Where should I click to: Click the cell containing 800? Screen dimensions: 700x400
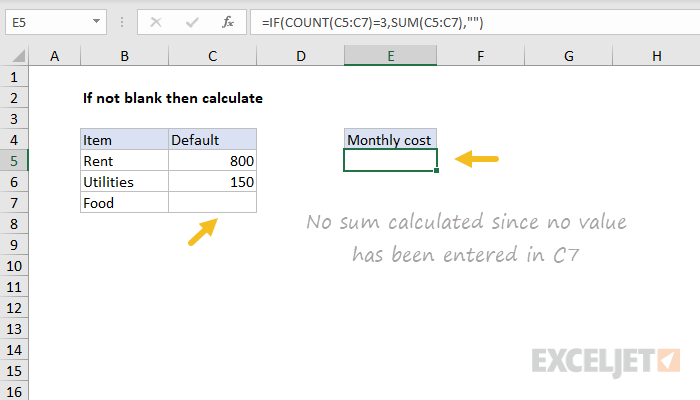click(212, 161)
